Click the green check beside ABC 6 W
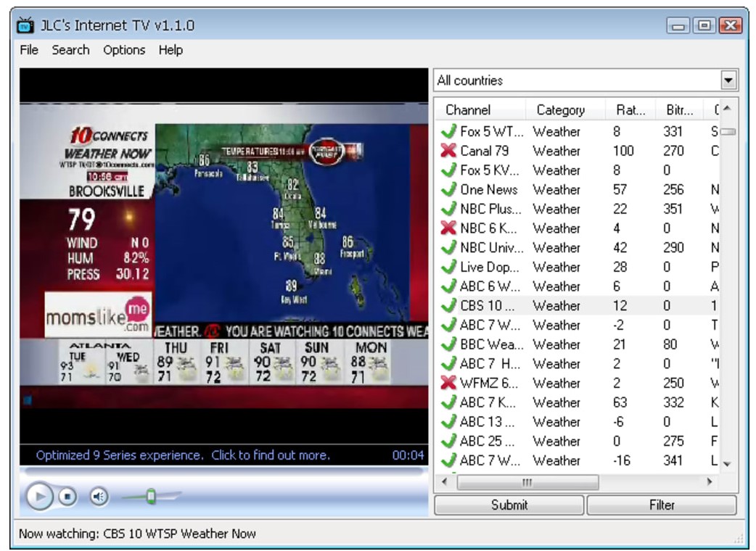This screenshot has width=756, height=551. click(x=448, y=286)
